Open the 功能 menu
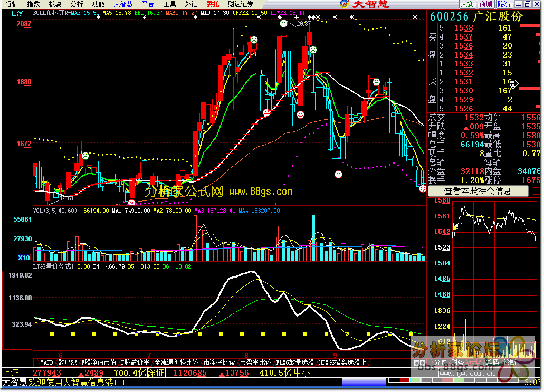Image resolution: width=544 pixels, height=392 pixels. pos(98,4)
